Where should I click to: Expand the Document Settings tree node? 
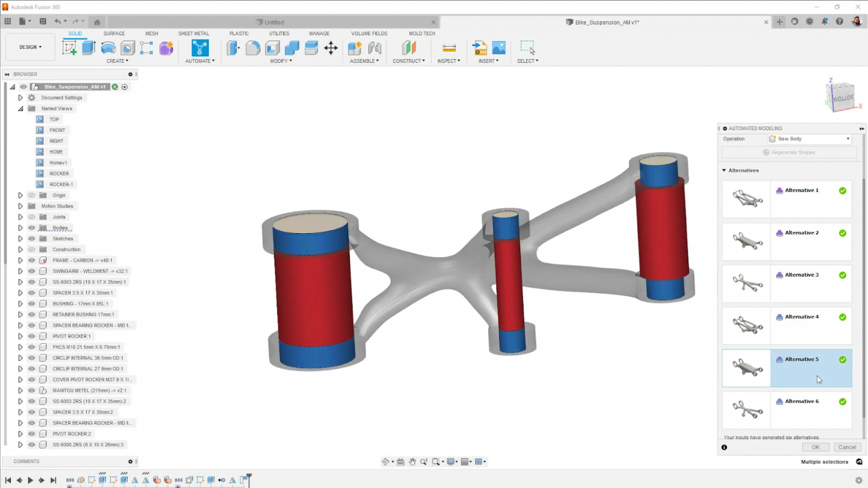point(21,98)
